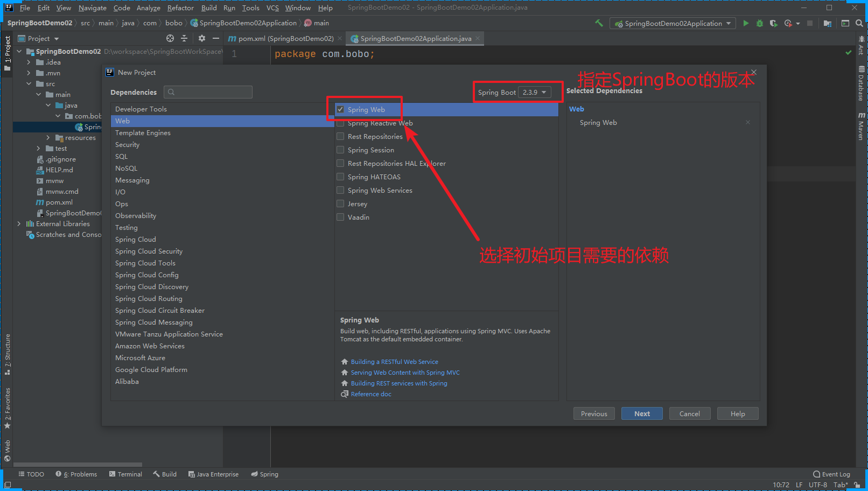Select the Jersey dependency checkbox
The width and height of the screenshot is (868, 491).
[340, 204]
